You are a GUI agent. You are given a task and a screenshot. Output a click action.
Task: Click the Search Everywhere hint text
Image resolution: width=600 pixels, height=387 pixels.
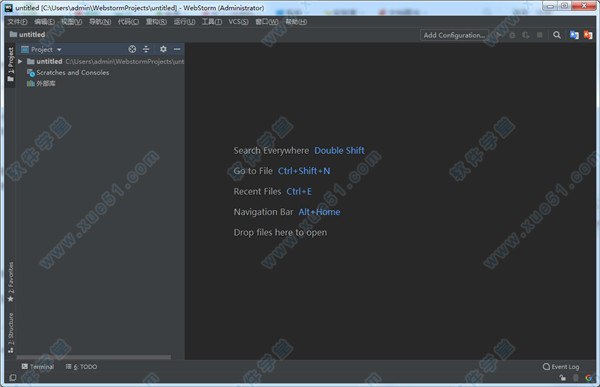coord(271,150)
